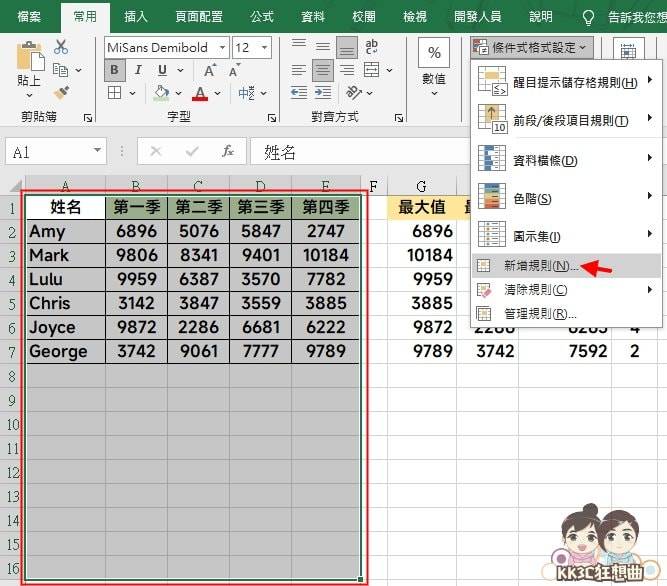Click Increase Indent icon
667x586 pixels.
(323, 93)
